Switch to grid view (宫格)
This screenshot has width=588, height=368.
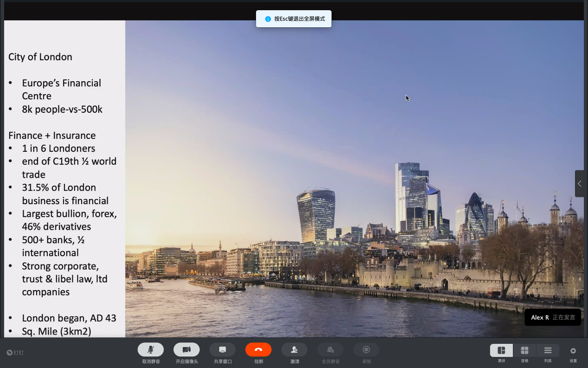[524, 350]
